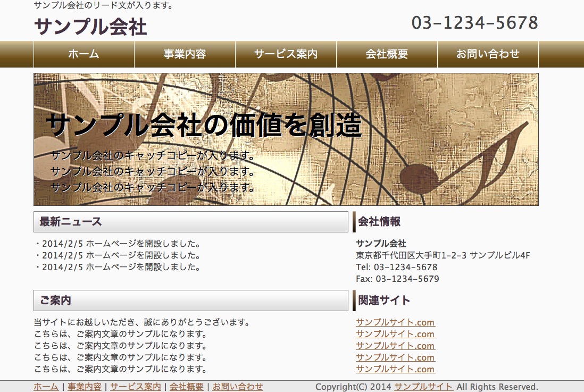Click the footer お問い合わせ link
Viewport: 584px width, 392px height.
(238, 387)
